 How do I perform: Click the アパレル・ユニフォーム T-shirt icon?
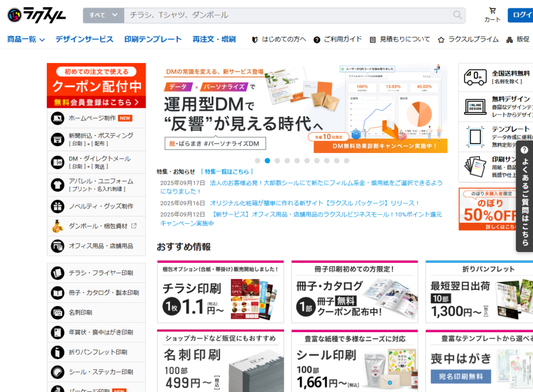[x=57, y=184]
